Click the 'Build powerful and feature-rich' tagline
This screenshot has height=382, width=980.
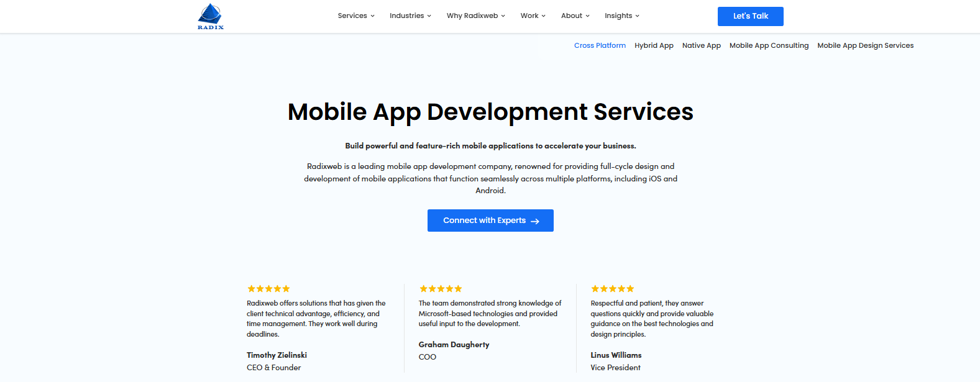pos(490,146)
